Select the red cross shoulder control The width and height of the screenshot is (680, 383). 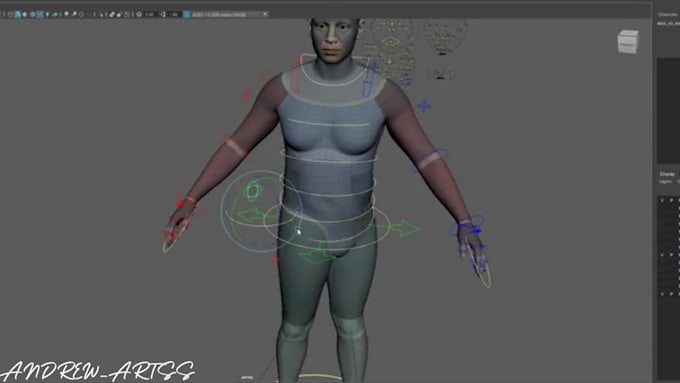246,95
